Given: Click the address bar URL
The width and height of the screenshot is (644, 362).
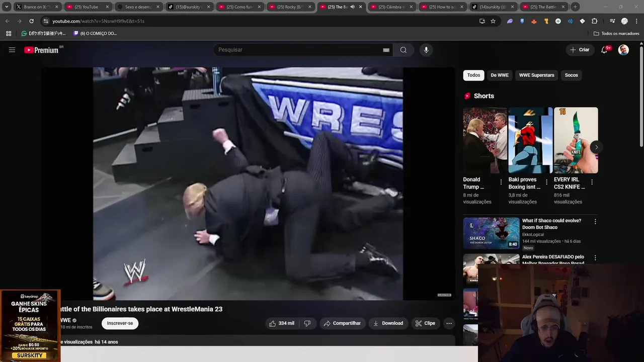Looking at the screenshot, I should pyautogui.click(x=98, y=21).
